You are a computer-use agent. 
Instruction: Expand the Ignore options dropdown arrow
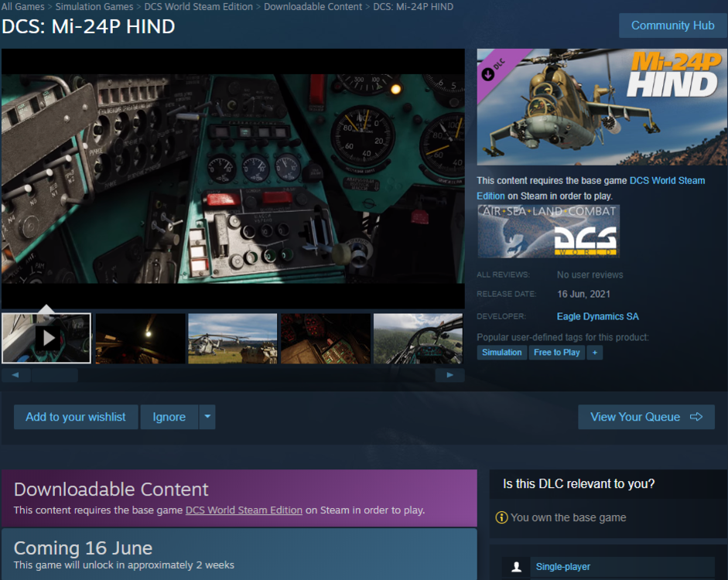(207, 417)
